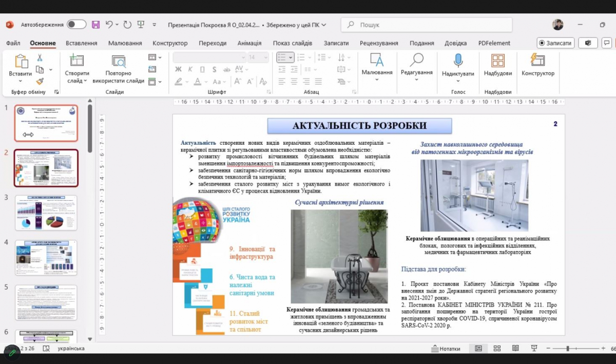This screenshot has height=364, width=616.
Task: Select slide 3 thumbnail in panel
Action: (46, 213)
